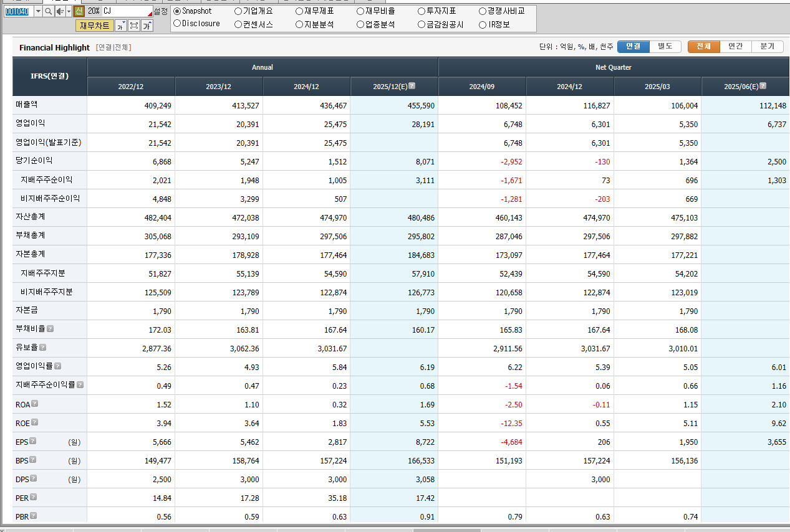Screen dimensions: 790x532
Task: Click the 매출액 row label
Action: [27, 105]
